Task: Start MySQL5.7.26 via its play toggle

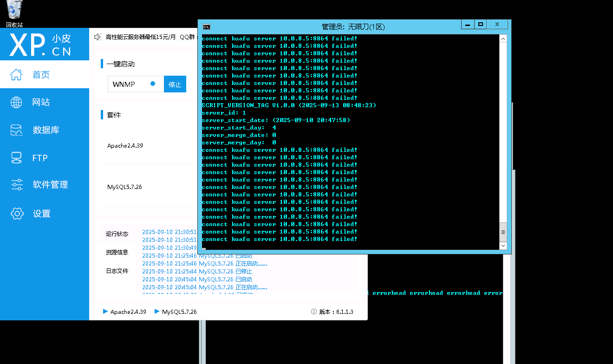Action: tap(157, 312)
